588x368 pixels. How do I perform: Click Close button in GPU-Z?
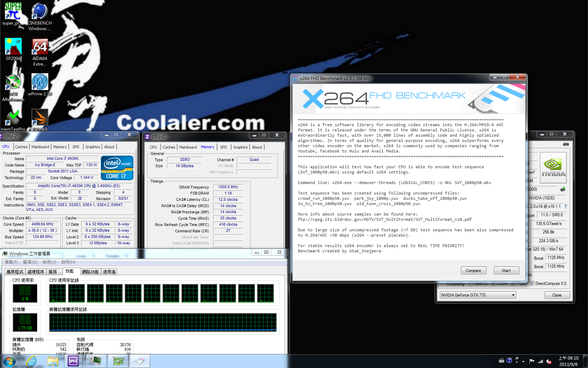coord(557,295)
